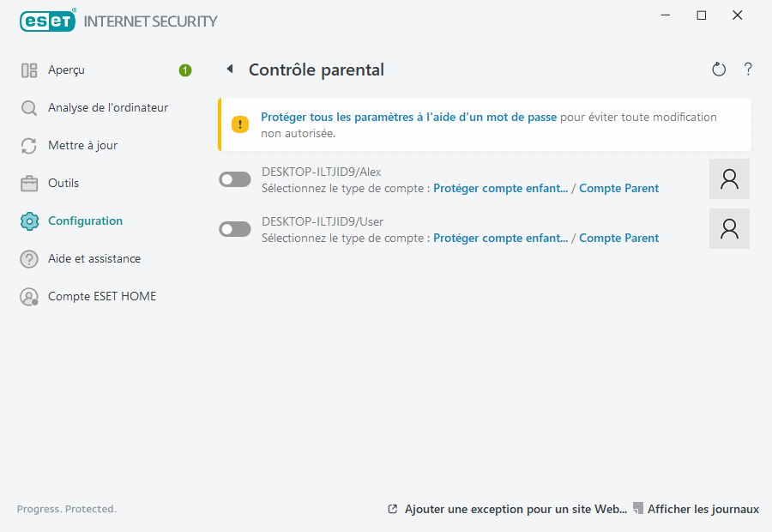
Task: Open help with the question mark icon
Action: tap(747, 69)
